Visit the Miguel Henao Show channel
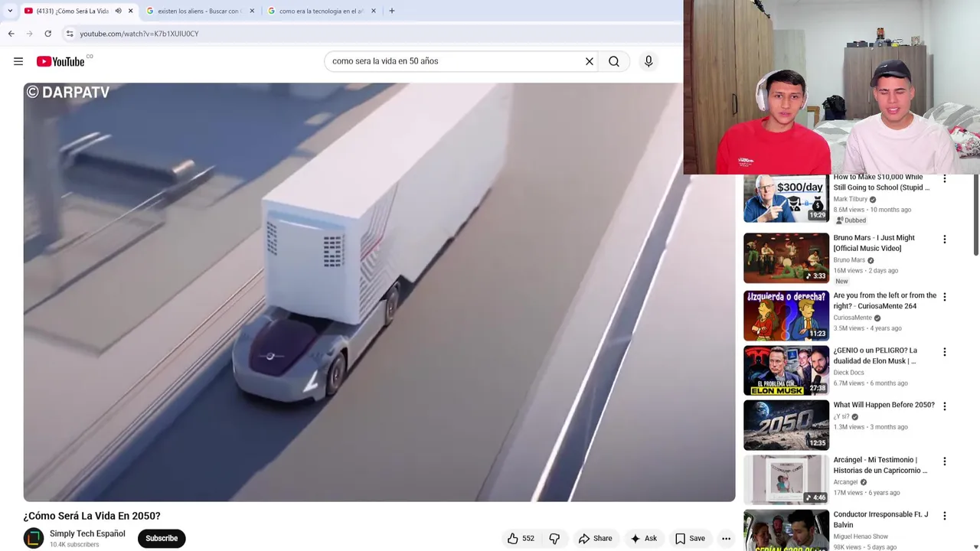Viewport: 980px width, 551px height. click(x=861, y=536)
